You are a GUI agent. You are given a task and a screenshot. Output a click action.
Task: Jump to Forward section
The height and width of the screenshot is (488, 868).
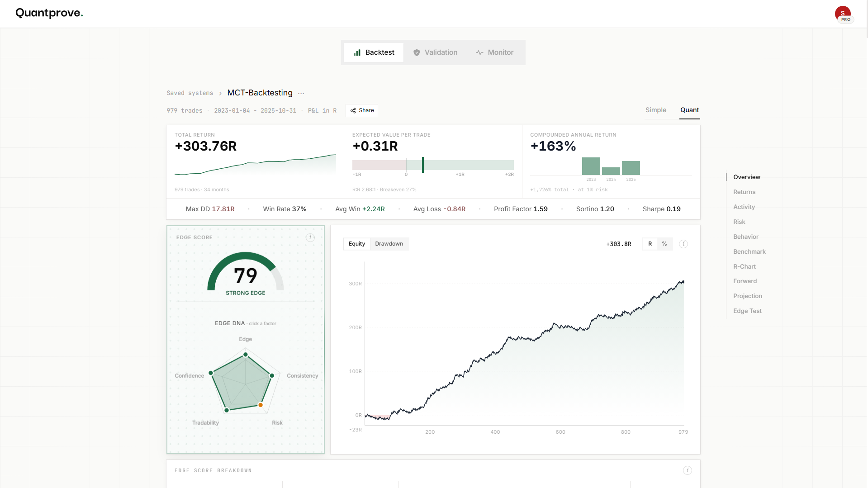pos(745,281)
